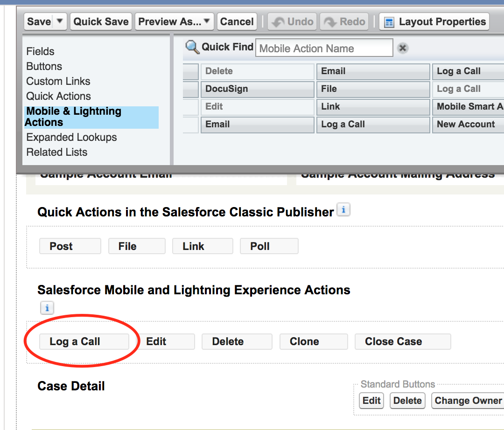Viewport: 504px width, 430px height.
Task: Click Quick Save in the toolbar
Action: (x=101, y=21)
